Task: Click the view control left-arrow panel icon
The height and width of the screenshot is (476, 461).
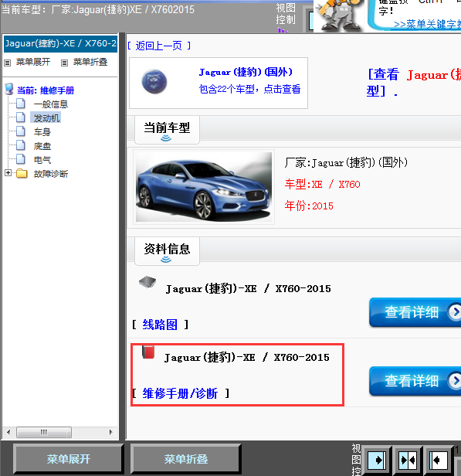Action: (x=439, y=461)
